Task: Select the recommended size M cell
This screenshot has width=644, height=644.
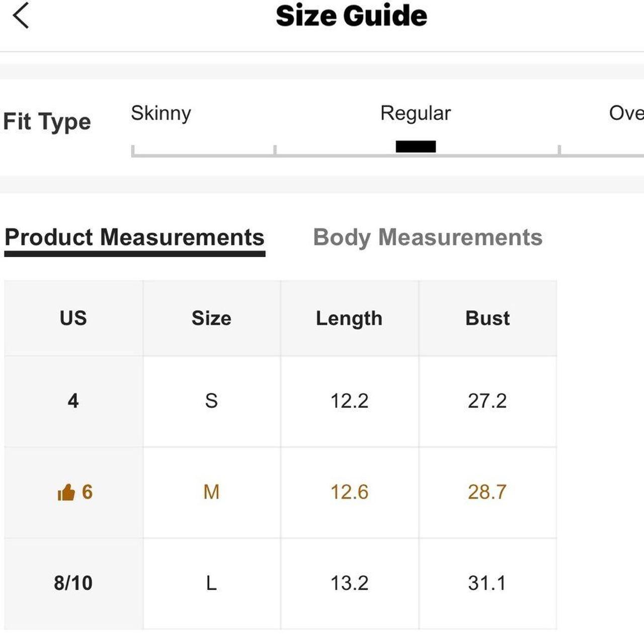Action: pyautogui.click(x=211, y=492)
